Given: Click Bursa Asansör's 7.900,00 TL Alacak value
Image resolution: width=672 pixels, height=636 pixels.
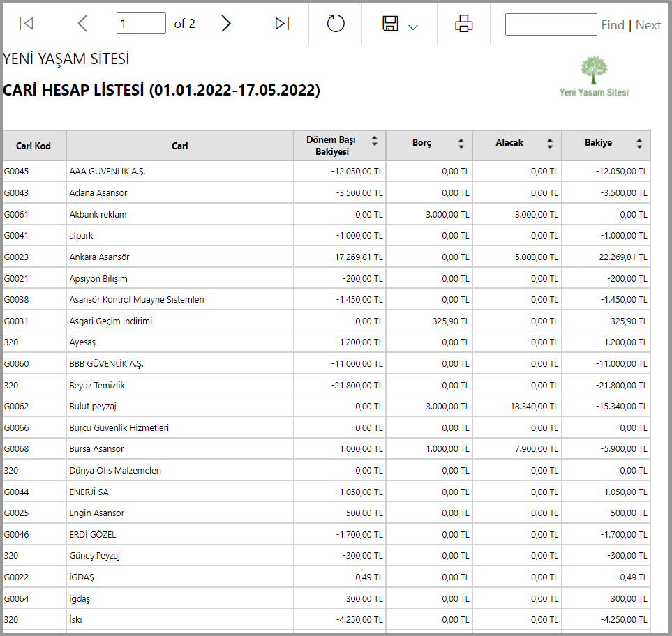Looking at the screenshot, I should pos(537,449).
